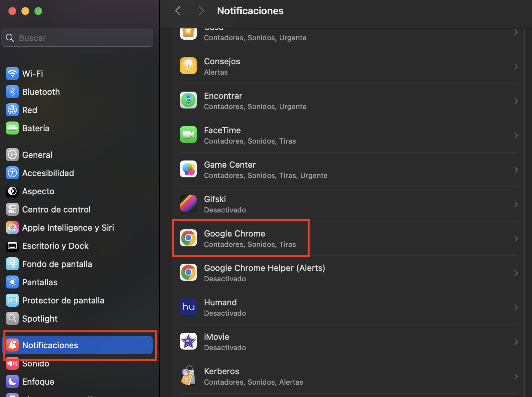Viewport: 532px width, 397px height.
Task: Expand the Game Center row chevron
Action: tap(516, 170)
